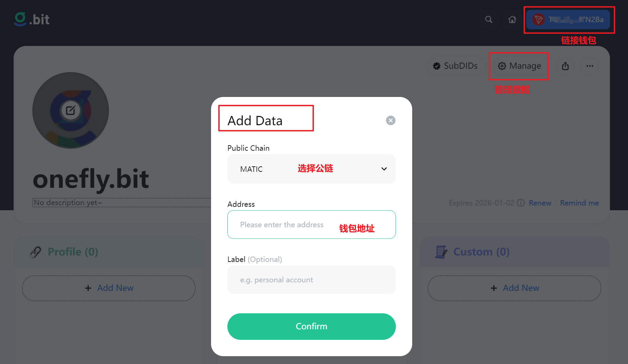
Task: Open the home icon in header
Action: pyautogui.click(x=512, y=19)
